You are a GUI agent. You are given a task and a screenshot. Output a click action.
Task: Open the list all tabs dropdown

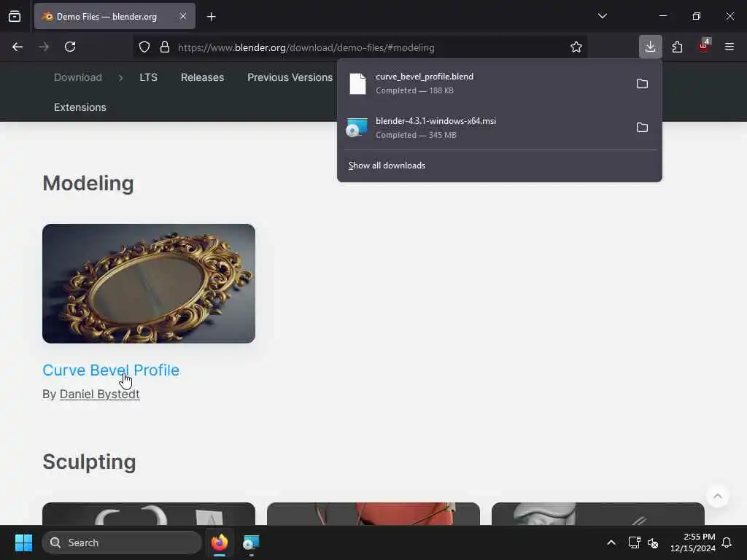coord(602,16)
